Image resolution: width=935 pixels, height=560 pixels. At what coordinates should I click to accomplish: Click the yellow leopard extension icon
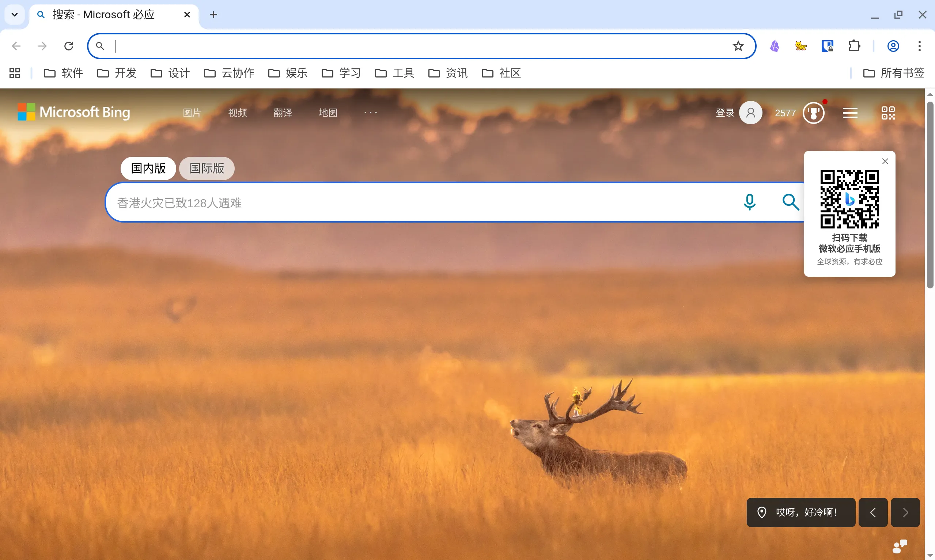point(801,46)
